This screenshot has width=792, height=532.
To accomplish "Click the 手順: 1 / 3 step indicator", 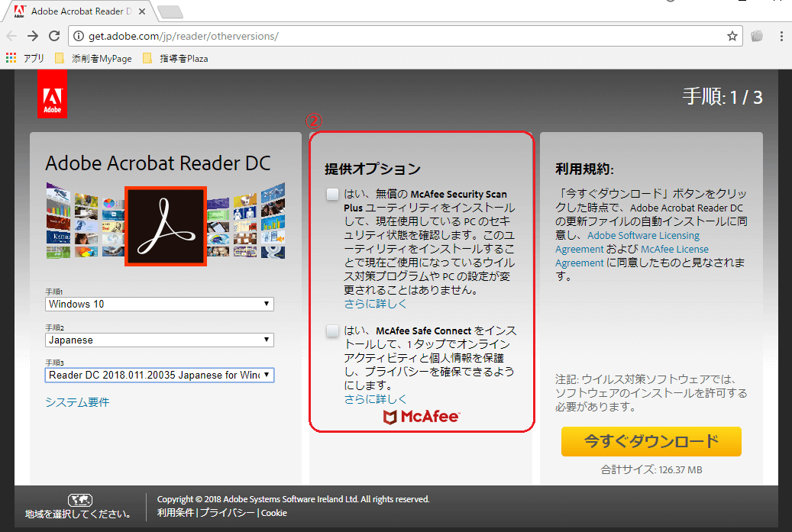I will 722,96.
